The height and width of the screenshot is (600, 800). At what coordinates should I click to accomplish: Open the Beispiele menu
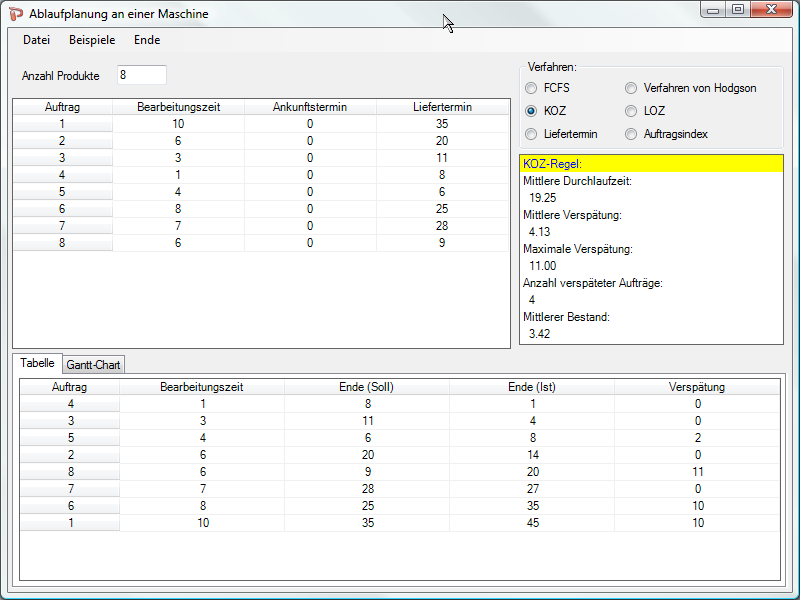click(x=92, y=40)
